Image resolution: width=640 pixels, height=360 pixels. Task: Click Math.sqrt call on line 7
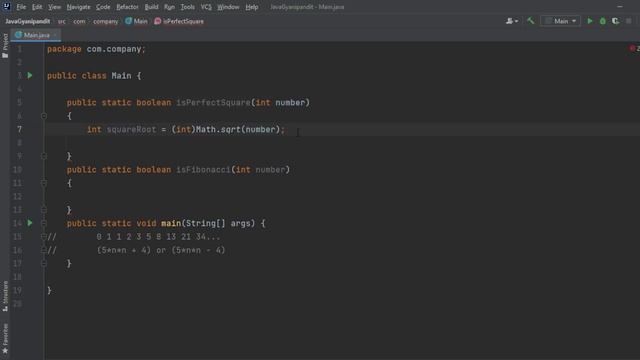point(218,129)
